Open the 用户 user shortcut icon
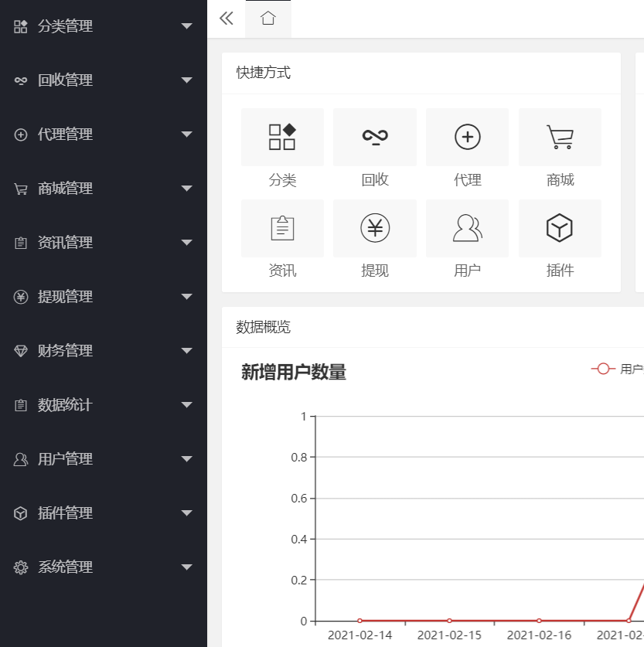The height and width of the screenshot is (647, 644). click(467, 228)
